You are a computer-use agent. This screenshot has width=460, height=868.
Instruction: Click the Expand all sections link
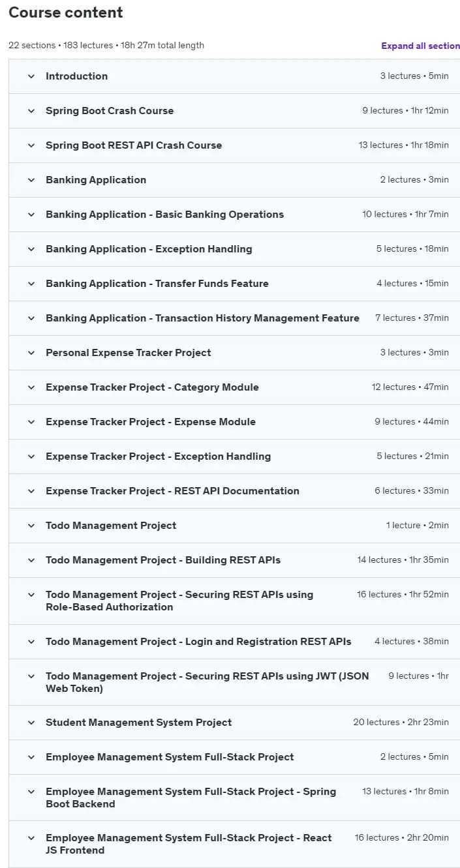421,46
